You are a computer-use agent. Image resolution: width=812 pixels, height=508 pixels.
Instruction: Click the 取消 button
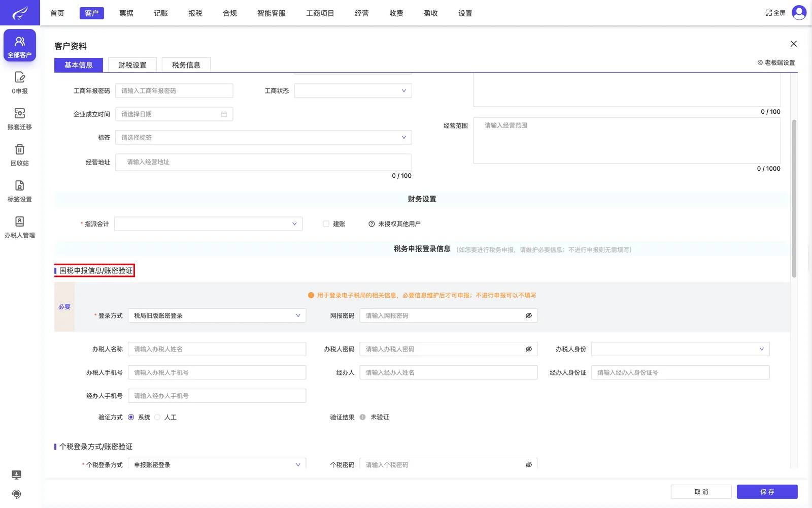pyautogui.click(x=701, y=492)
